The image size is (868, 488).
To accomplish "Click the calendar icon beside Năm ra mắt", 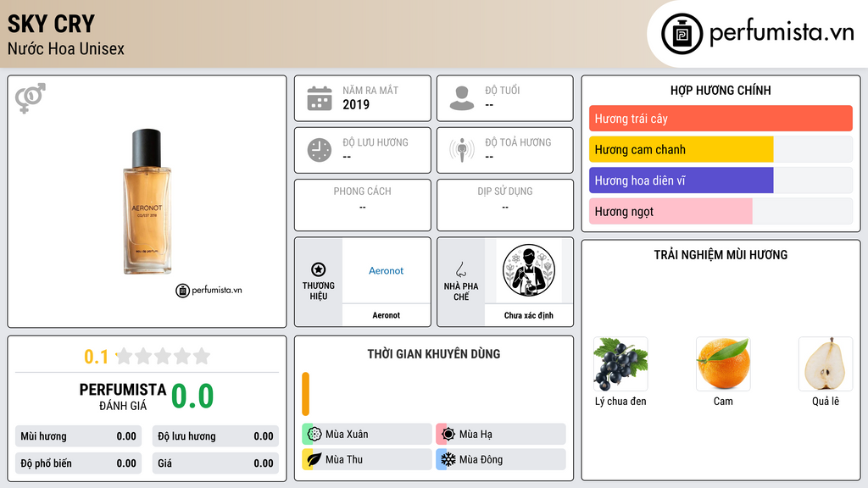I will 320,98.
